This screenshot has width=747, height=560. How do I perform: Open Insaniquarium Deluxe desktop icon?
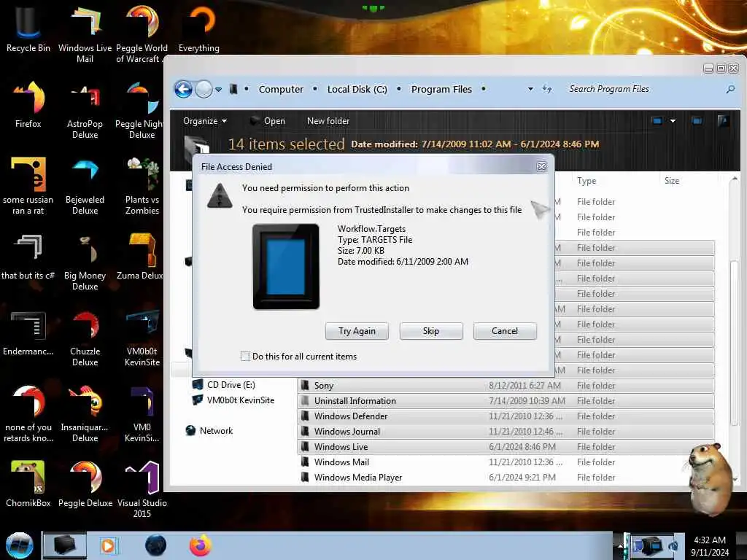85,413
